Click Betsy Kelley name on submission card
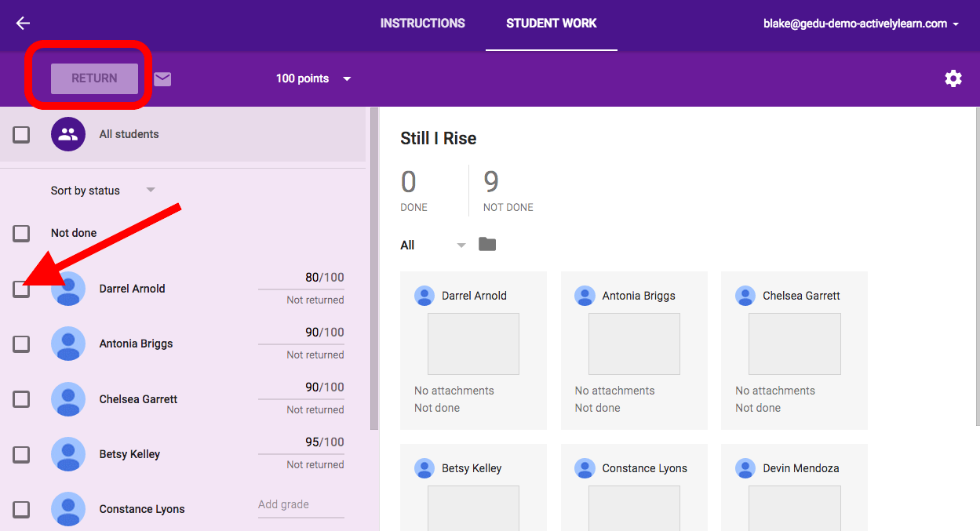The height and width of the screenshot is (531, 980). tap(472, 468)
